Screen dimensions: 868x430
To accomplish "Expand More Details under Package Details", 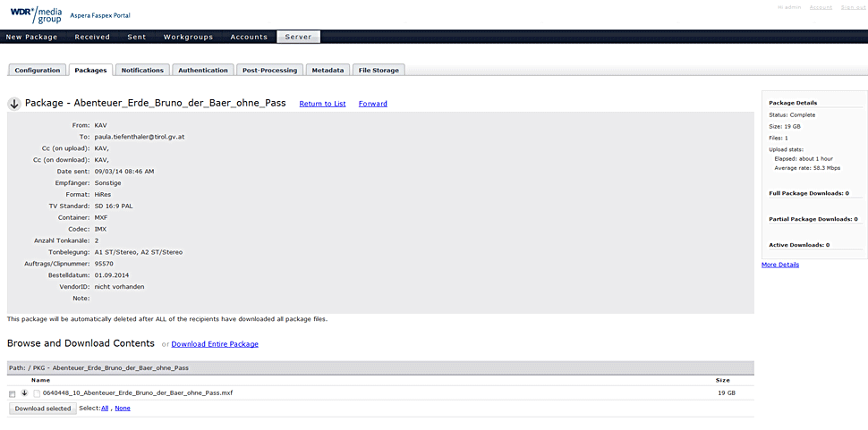I will coord(780,265).
